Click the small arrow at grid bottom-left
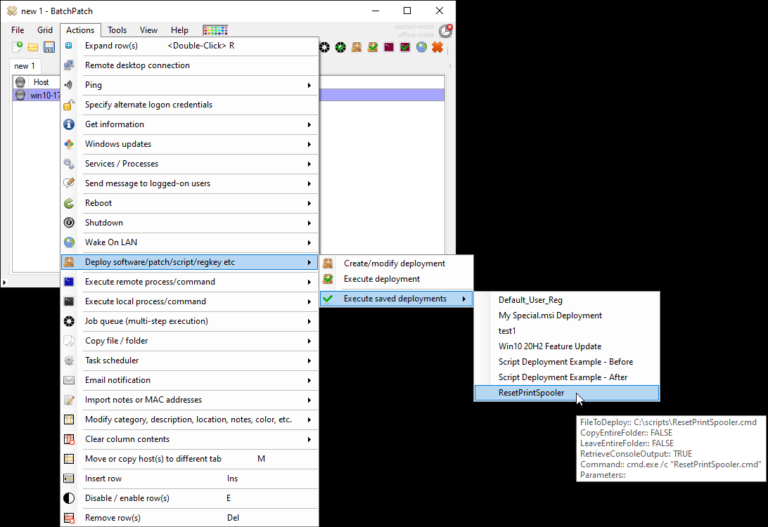Screen dimensions: 768x527 pos(4,282)
